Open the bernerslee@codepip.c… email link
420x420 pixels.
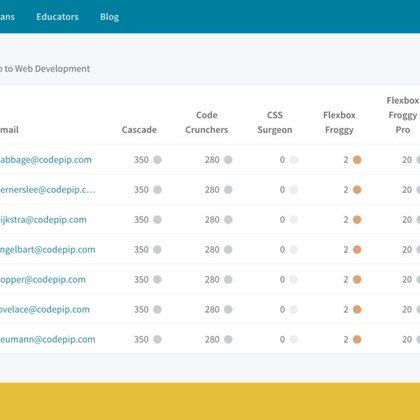pyautogui.click(x=48, y=190)
